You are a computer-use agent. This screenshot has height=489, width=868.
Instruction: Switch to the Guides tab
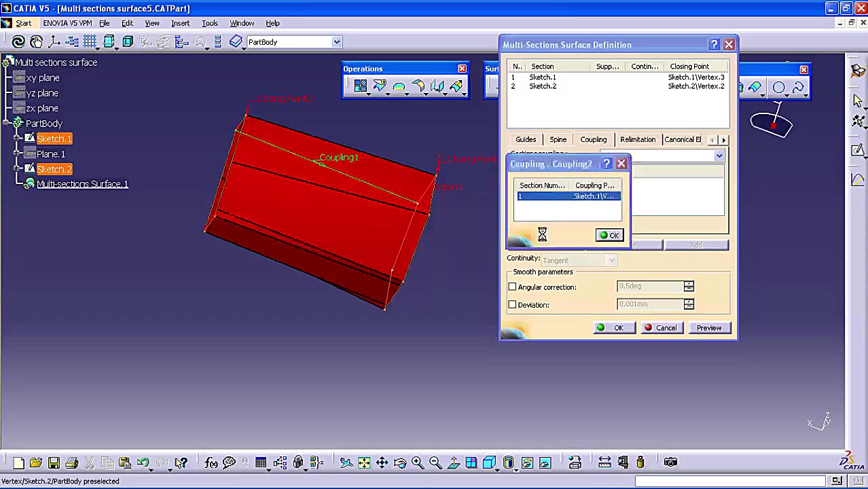526,140
